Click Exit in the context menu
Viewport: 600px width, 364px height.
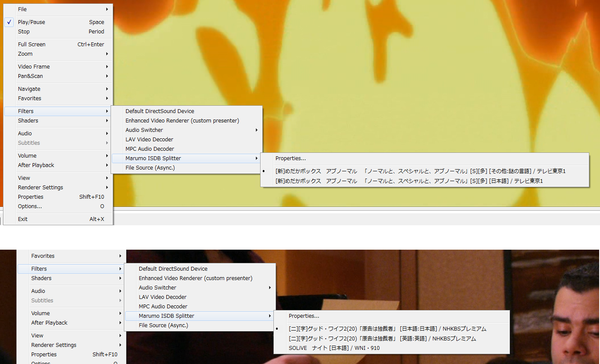pos(23,219)
